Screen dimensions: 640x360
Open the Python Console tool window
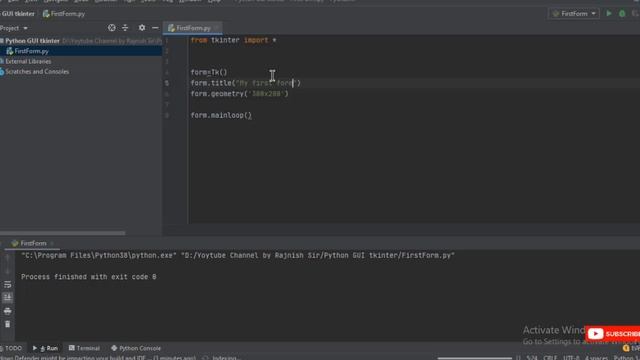pos(136,348)
